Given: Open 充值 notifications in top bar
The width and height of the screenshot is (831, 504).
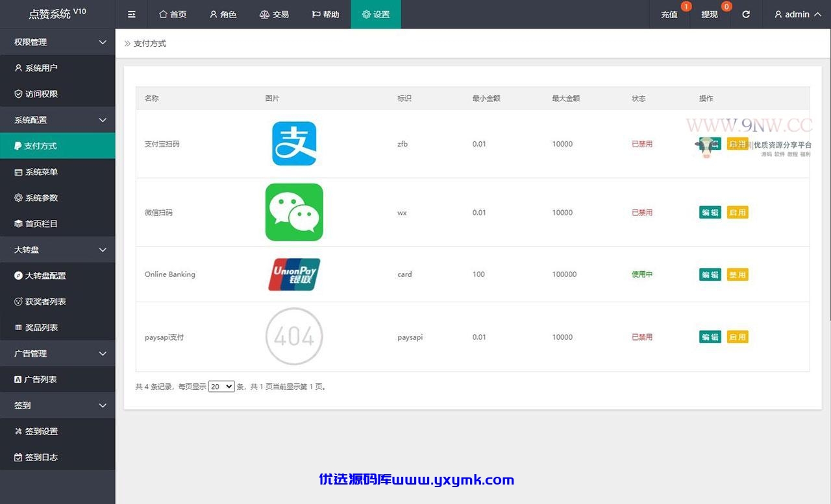Looking at the screenshot, I should pos(669,14).
